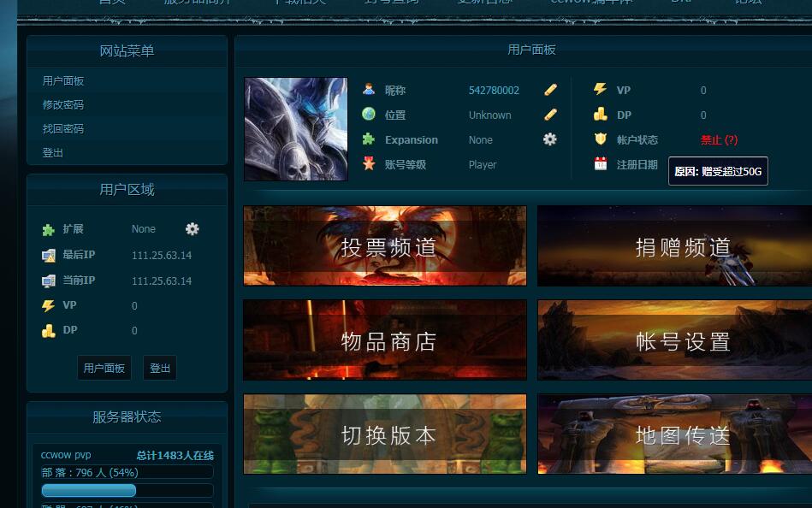Image resolution: width=812 pixels, height=508 pixels.
Task: Click the 用户面板 button
Action: click(104, 368)
